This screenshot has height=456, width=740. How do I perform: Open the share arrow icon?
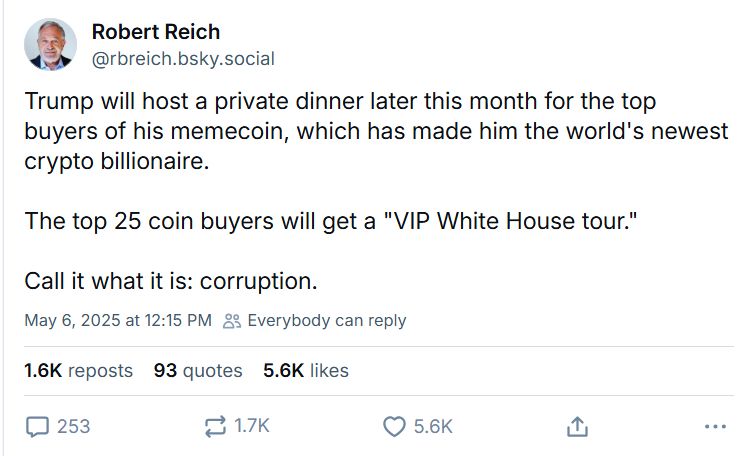click(577, 426)
